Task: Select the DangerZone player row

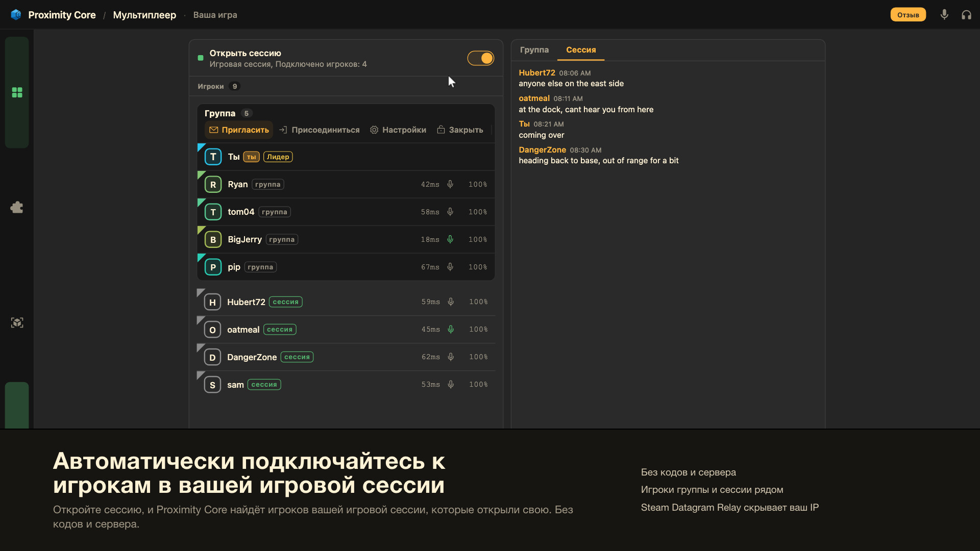Action: (x=346, y=357)
